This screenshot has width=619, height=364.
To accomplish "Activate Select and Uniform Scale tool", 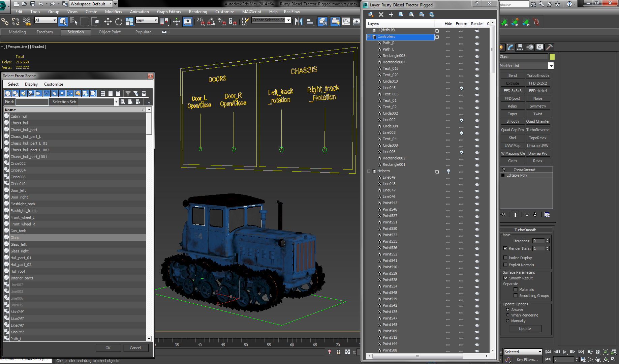I will (129, 22).
